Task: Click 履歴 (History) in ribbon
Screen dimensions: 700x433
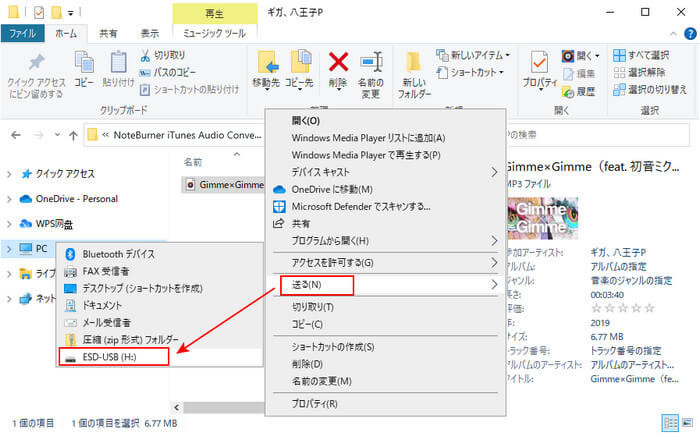Action: (x=579, y=92)
